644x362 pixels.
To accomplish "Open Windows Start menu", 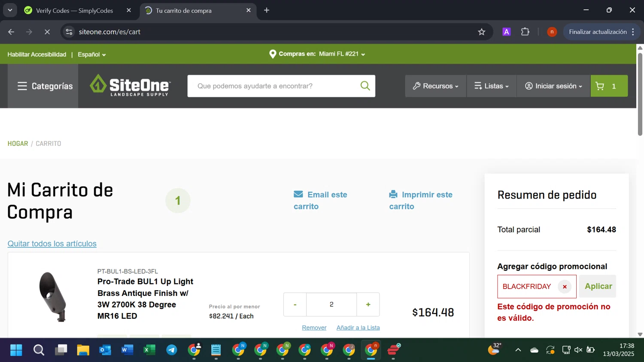I will coord(16,350).
